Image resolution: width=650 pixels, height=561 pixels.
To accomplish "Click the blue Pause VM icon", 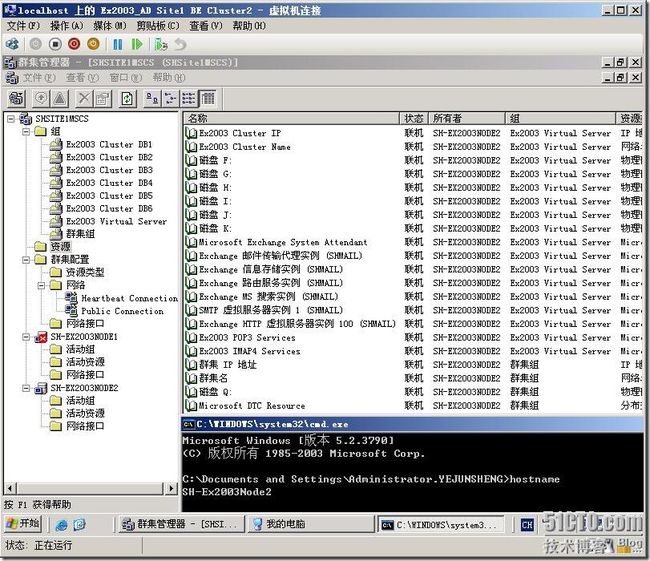I will (118, 44).
